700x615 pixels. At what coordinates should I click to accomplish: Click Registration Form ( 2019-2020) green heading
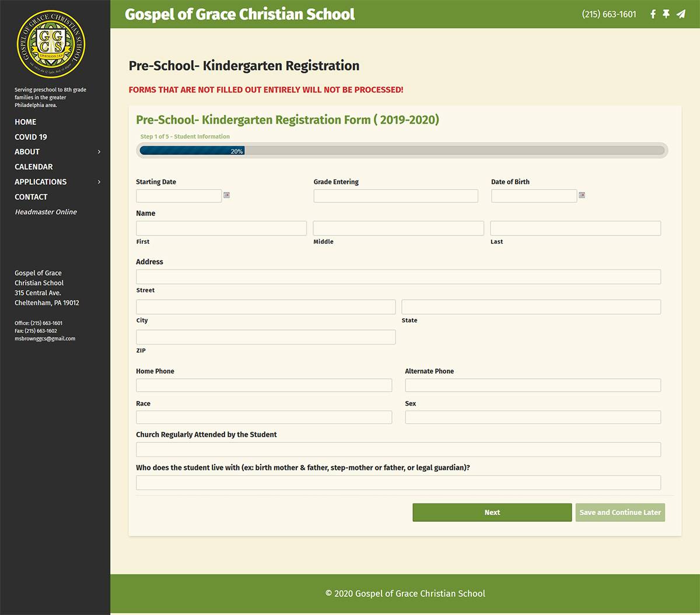pos(287,120)
